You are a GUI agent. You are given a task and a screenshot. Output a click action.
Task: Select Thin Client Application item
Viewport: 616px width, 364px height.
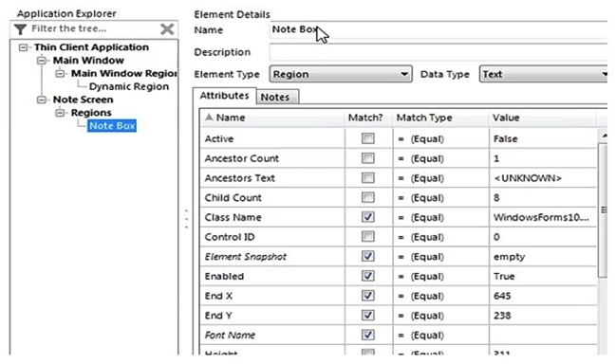(91, 47)
